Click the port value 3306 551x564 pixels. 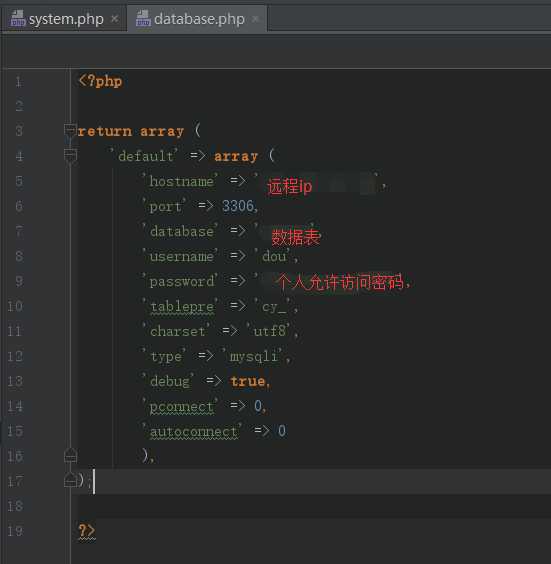tap(238, 206)
